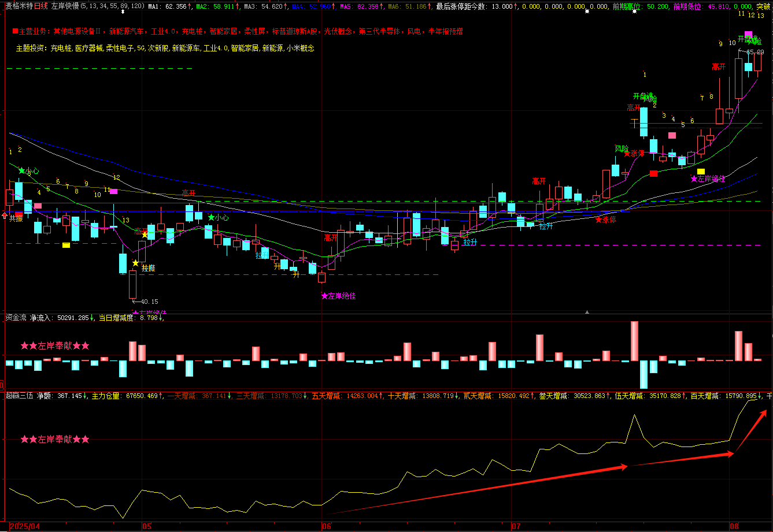The width and height of the screenshot is (773, 532).
Task: Jump to the 06 month marker
Action: 327,526
